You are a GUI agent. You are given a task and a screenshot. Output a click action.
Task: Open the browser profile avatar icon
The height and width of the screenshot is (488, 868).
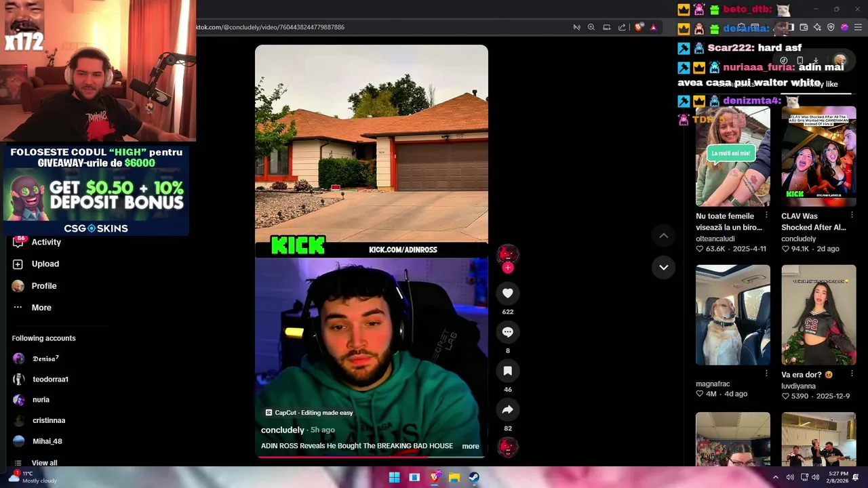click(844, 27)
